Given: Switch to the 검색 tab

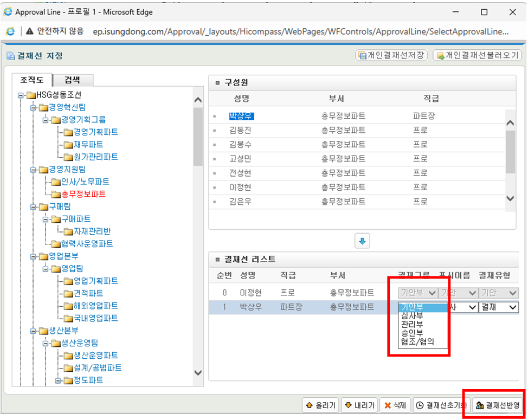Looking at the screenshot, I should click(72, 80).
